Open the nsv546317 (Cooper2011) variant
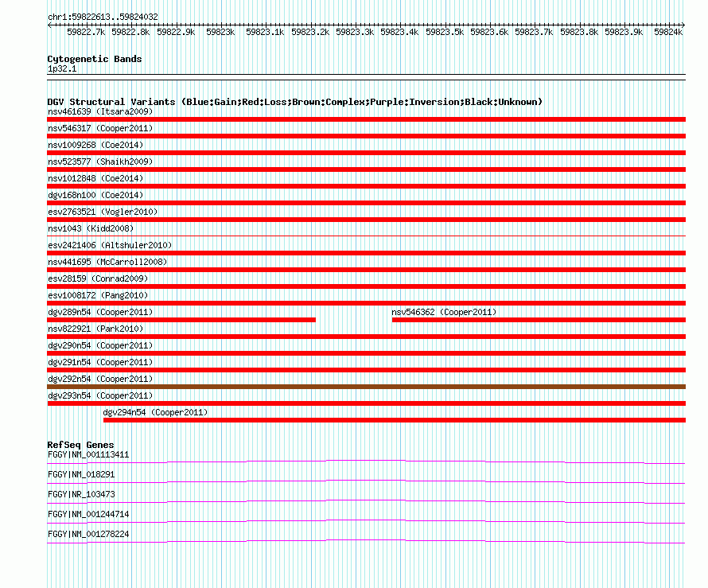The width and height of the screenshot is (708, 588). click(100, 128)
